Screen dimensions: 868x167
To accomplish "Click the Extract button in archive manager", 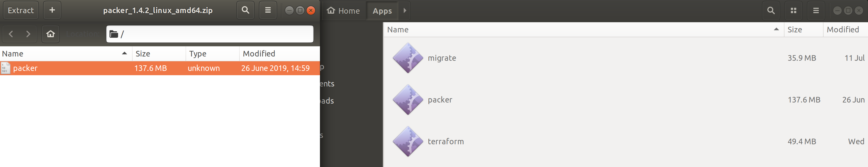I will (21, 10).
